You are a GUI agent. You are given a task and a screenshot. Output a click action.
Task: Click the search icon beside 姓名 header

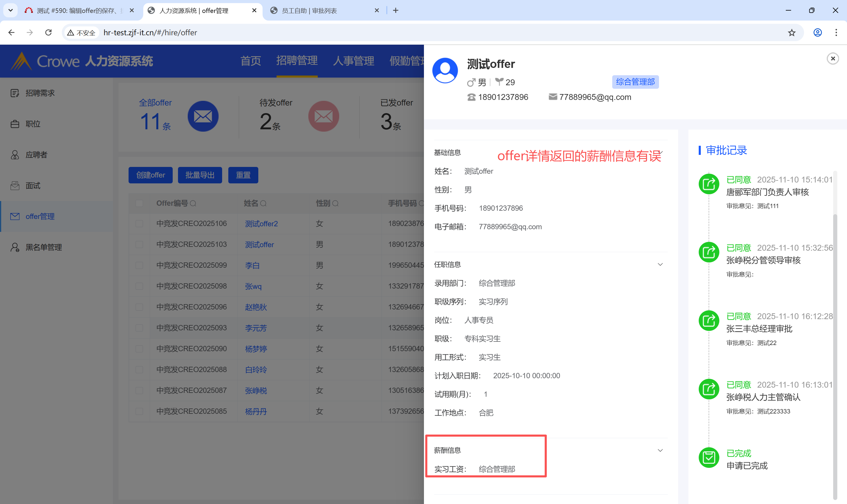[x=263, y=203]
